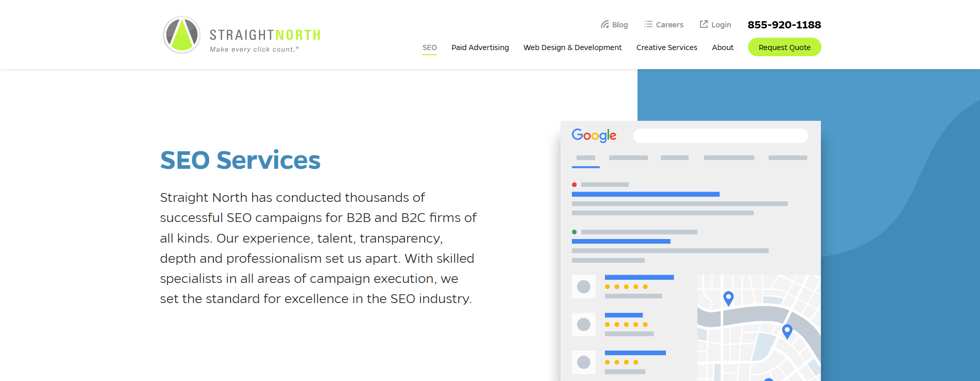Open Web Design & Development menu
This screenshot has height=381, width=980.
tap(572, 47)
